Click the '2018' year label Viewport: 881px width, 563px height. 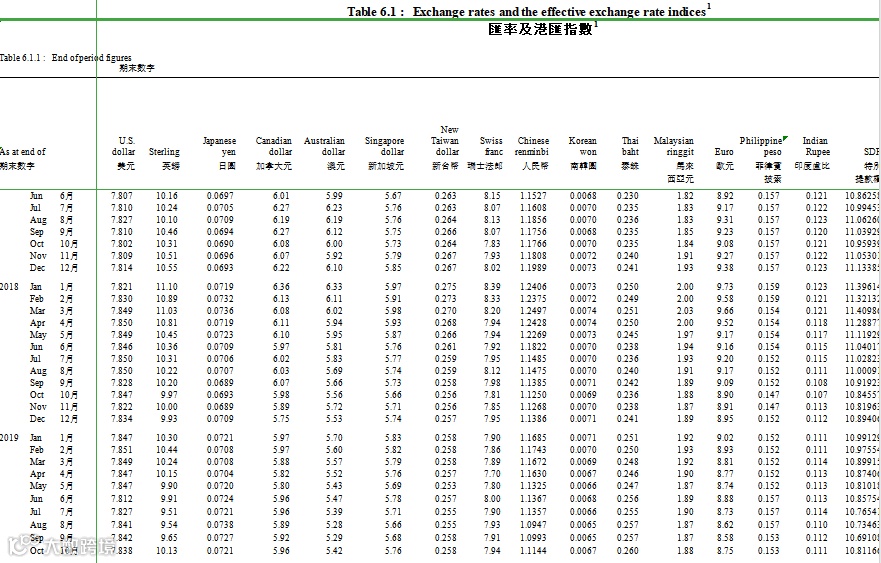click(x=9, y=287)
